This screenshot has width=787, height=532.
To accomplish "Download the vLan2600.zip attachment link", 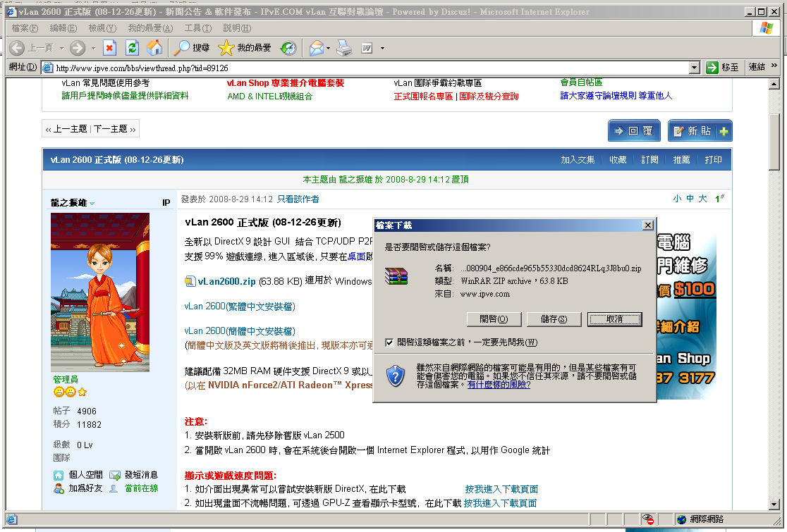I will tap(224, 282).
